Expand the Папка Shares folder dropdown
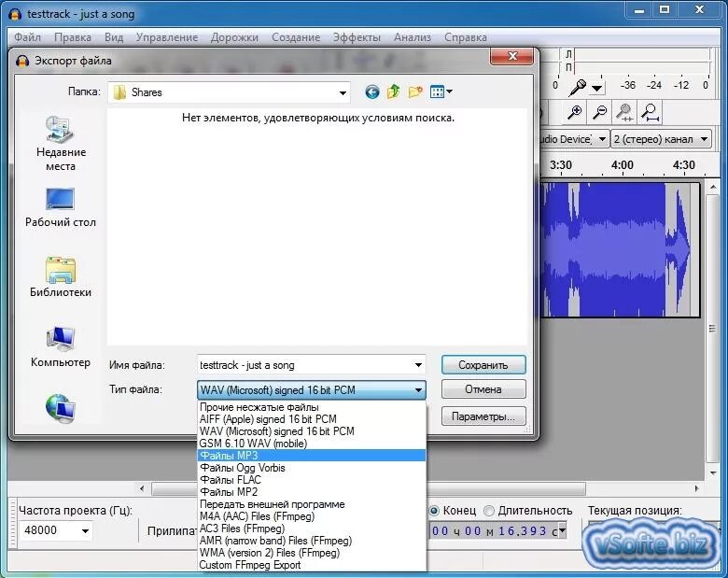This screenshot has width=728, height=578. coord(343,93)
